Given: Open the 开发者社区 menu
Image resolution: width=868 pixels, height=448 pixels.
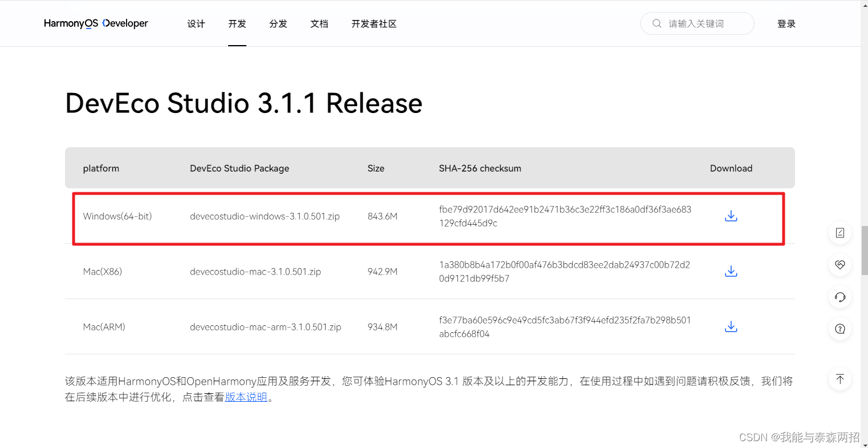Looking at the screenshot, I should [x=374, y=23].
